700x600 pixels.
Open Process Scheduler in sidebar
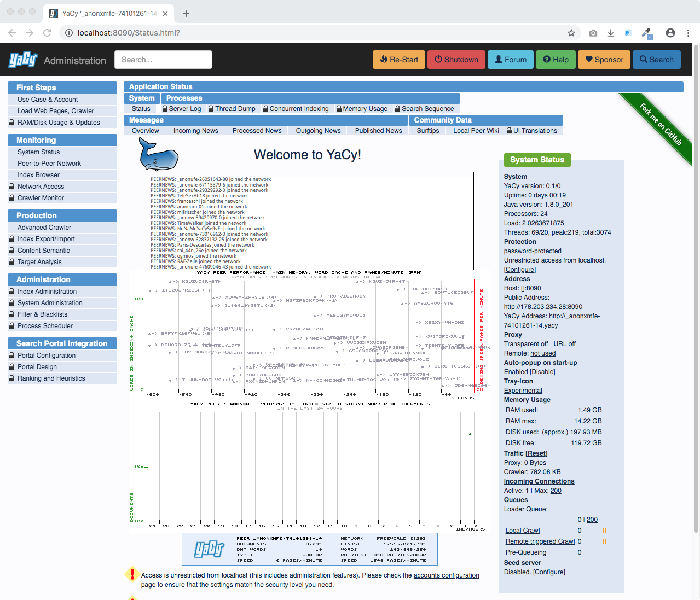62,326
